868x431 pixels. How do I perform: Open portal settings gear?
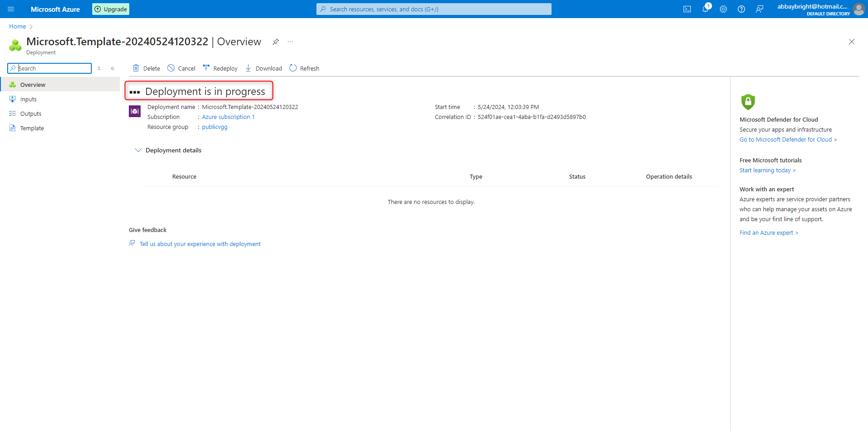coord(723,9)
